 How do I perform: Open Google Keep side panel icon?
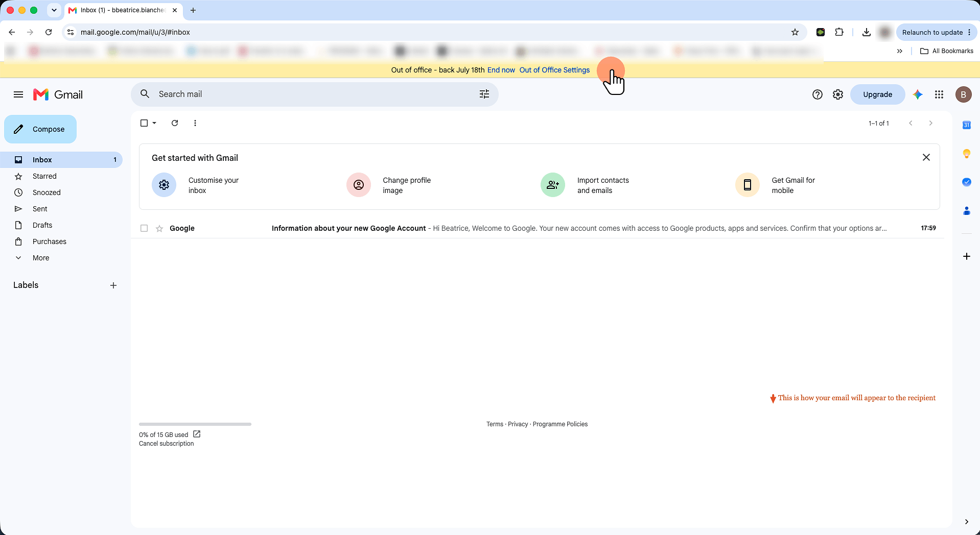coord(967,154)
